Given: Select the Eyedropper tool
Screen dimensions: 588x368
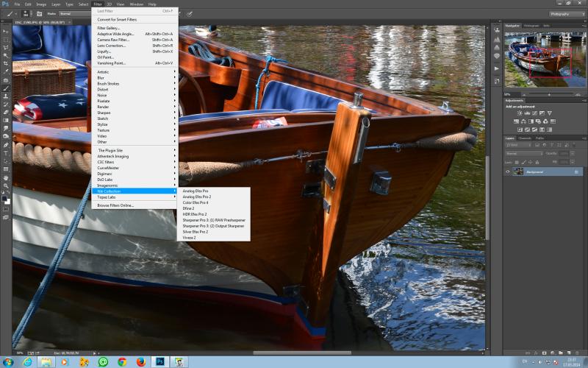Looking at the screenshot, I should (6, 71).
